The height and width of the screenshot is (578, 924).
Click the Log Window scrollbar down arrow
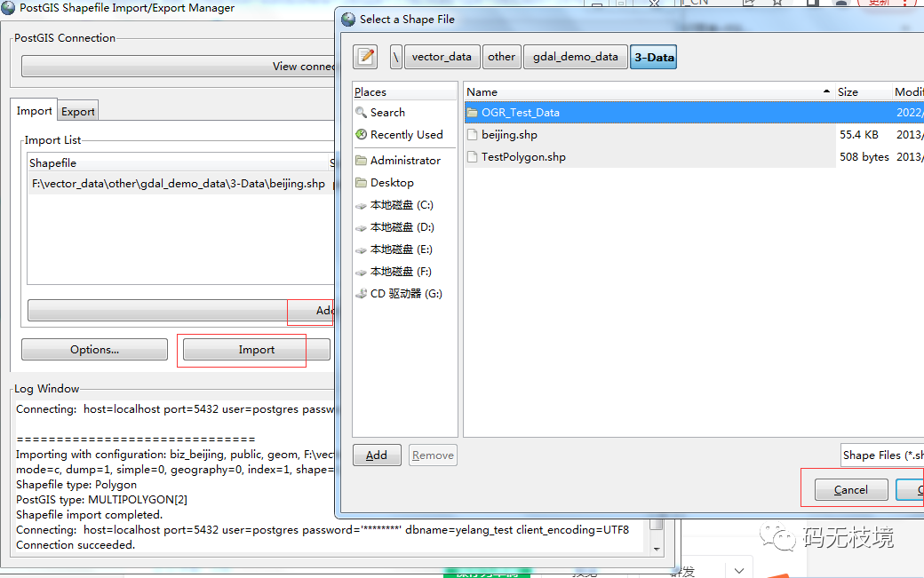[x=657, y=550]
